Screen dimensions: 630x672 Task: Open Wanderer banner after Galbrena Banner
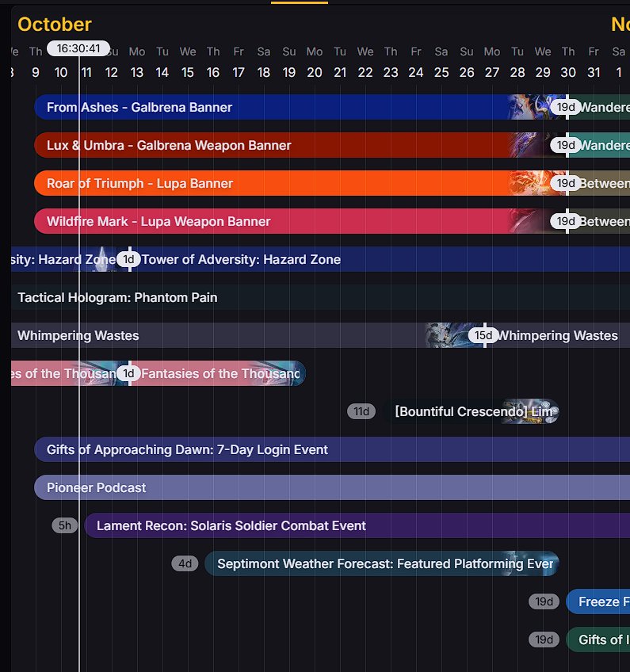pos(599,107)
